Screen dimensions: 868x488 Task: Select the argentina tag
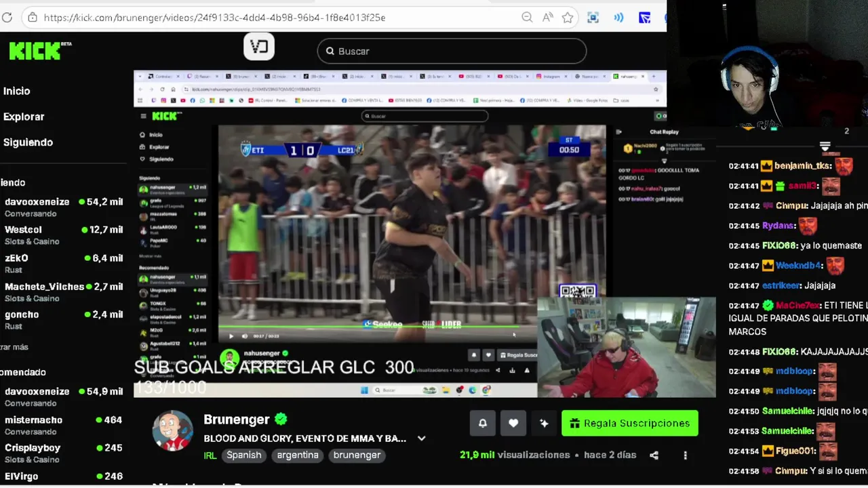(x=298, y=455)
